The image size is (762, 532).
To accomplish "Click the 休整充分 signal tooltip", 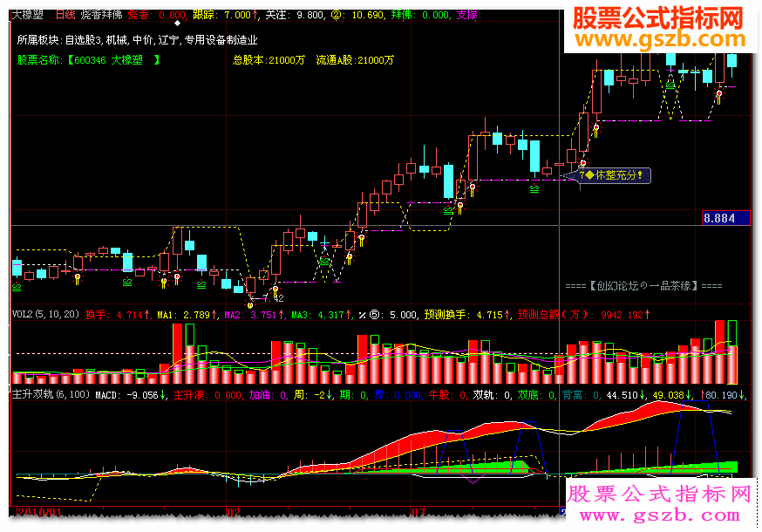I will point(615,175).
